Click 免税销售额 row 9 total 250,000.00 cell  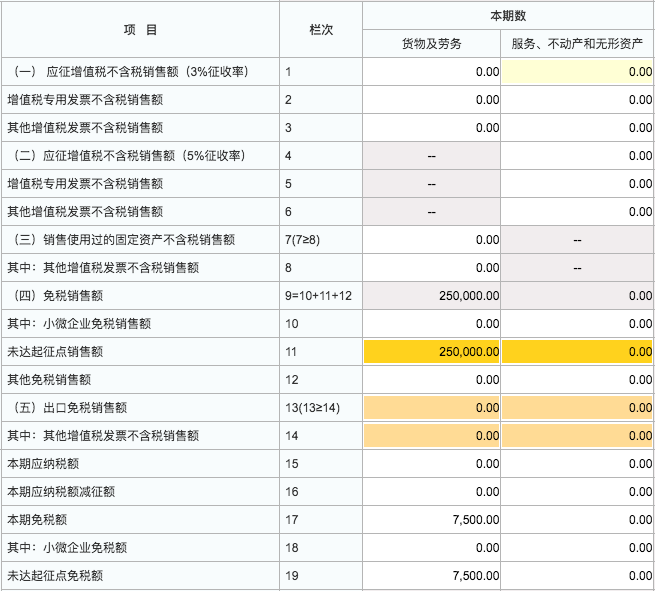432,296
